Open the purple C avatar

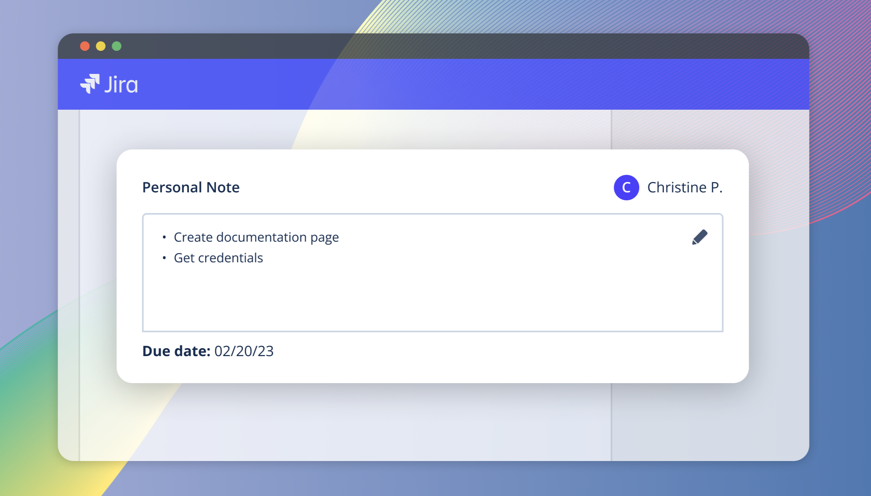[x=626, y=188]
